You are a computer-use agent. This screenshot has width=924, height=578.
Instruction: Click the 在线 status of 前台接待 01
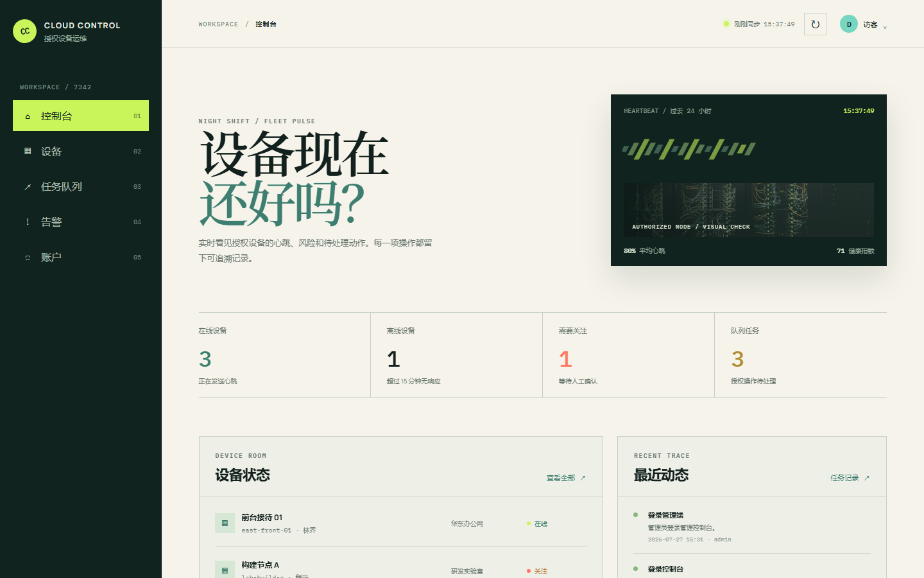(537, 524)
